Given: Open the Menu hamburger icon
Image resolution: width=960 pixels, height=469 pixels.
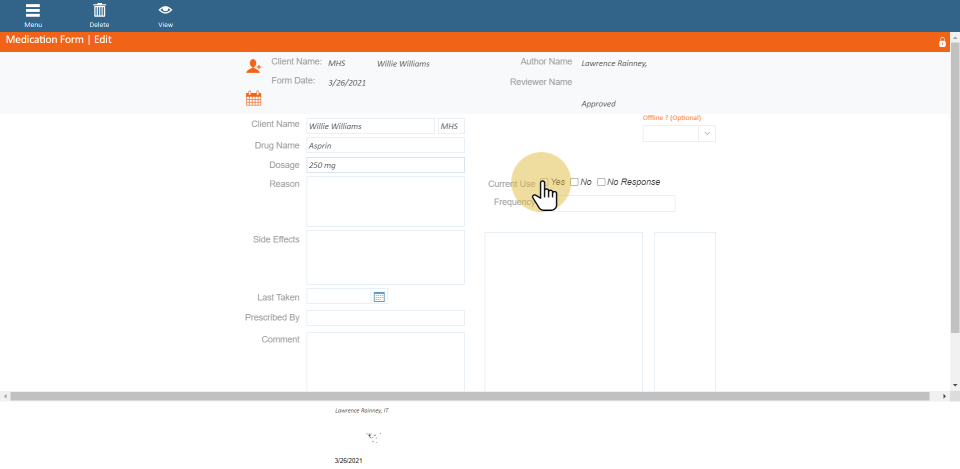Looking at the screenshot, I should click(x=33, y=11).
